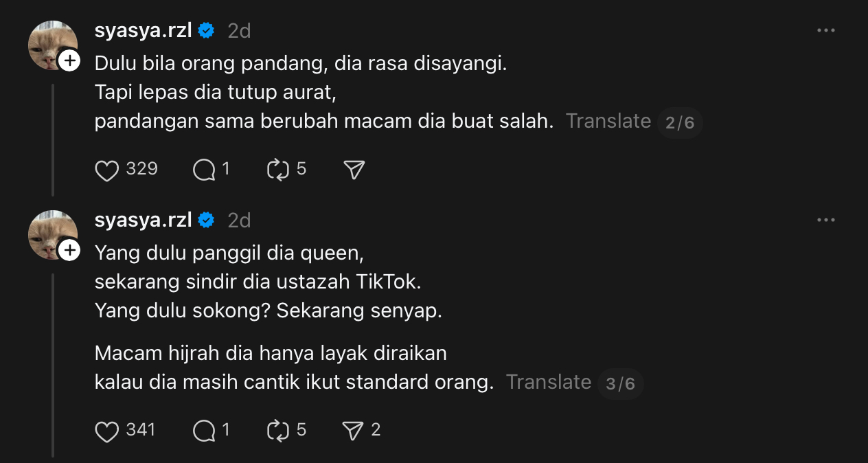The image size is (868, 463).
Task: Share the 2/6 post via send icon
Action: [354, 170]
